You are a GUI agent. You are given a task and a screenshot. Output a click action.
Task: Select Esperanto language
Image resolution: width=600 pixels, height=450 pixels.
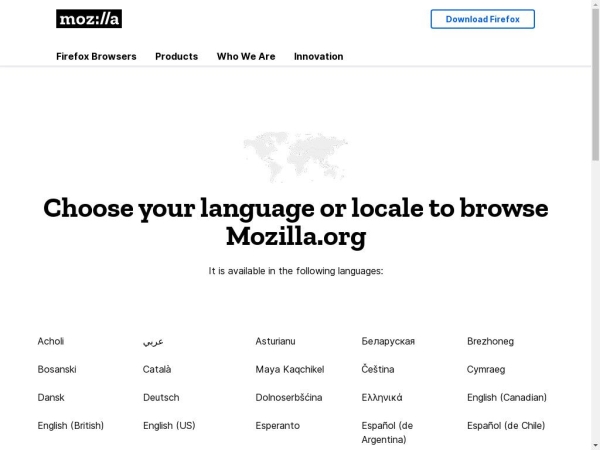[x=278, y=426]
